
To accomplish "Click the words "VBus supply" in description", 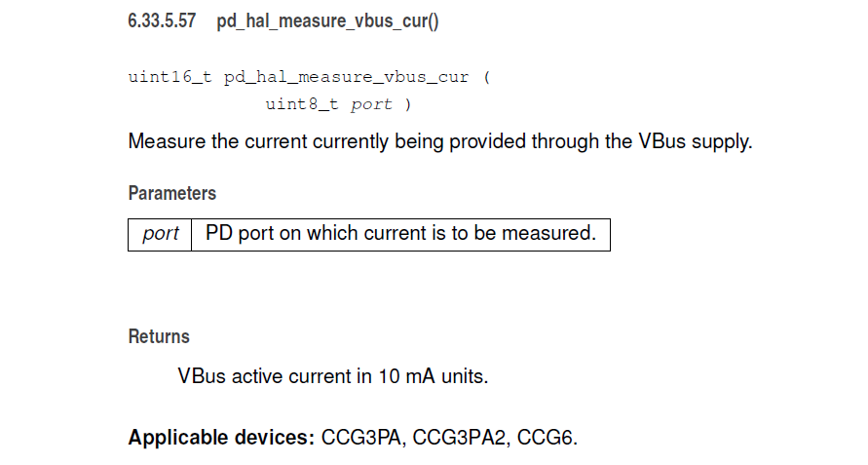I will pyautogui.click(x=694, y=141).
